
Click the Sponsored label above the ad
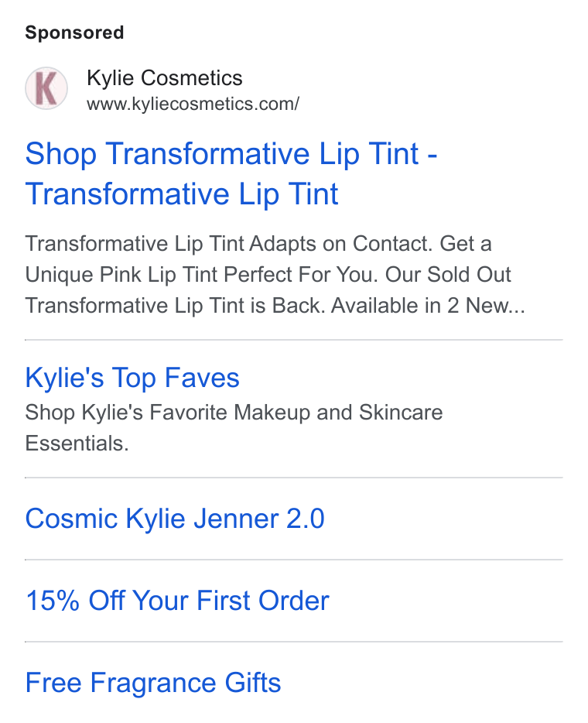[74, 33]
